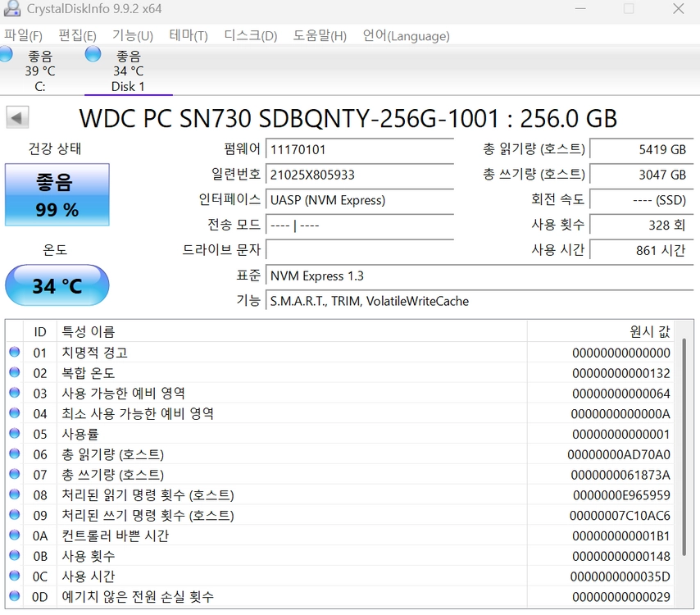
Task: Click the 온도 label above temperature
Action: pos(55,249)
